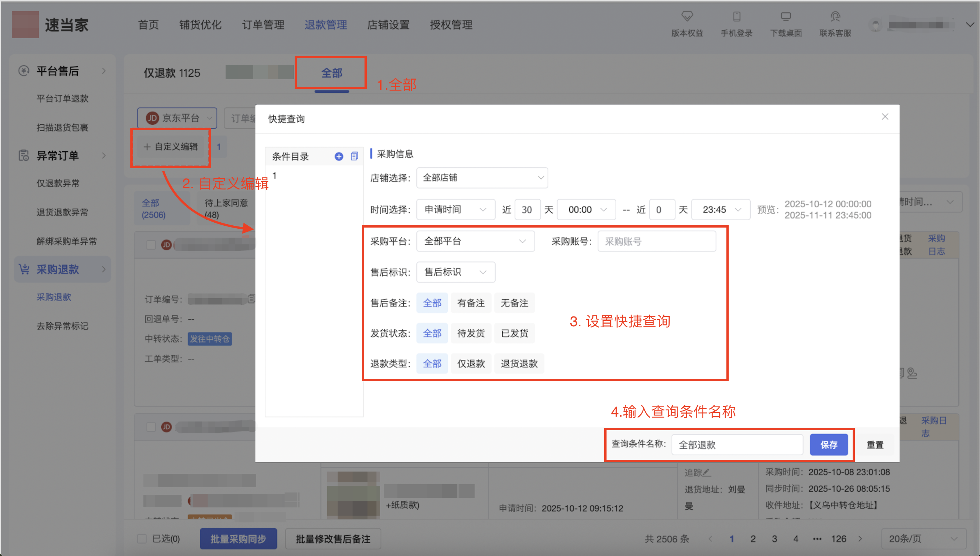Select 有备注 for 售后备注
The height and width of the screenshot is (556, 980).
tap(471, 303)
